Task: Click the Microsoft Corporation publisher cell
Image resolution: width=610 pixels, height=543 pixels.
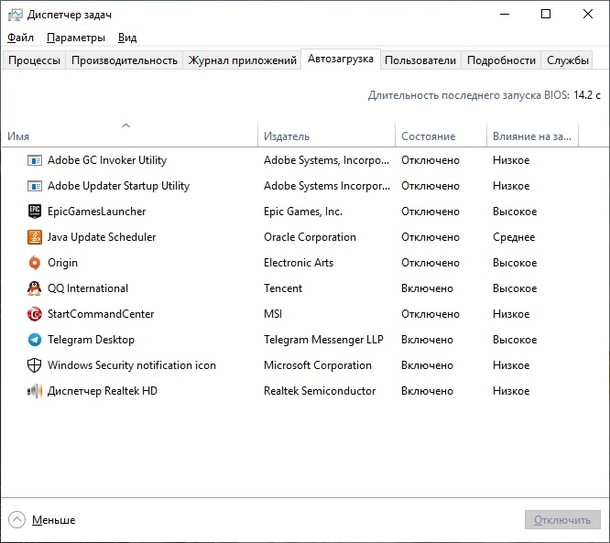Action: point(317,366)
